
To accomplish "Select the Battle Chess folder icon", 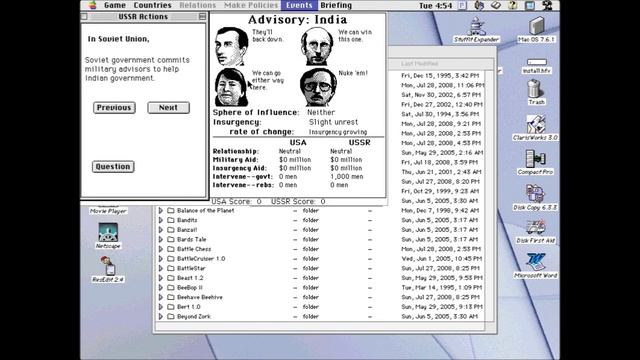I will click(x=171, y=249).
